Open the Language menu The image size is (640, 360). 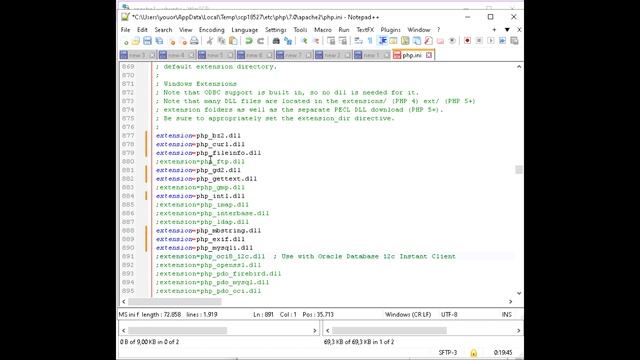244,30
